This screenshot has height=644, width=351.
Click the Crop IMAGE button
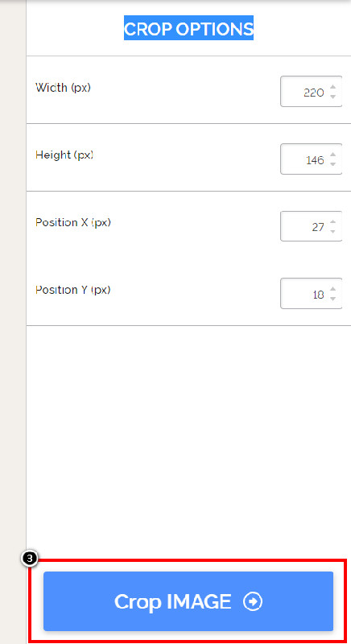point(188,601)
